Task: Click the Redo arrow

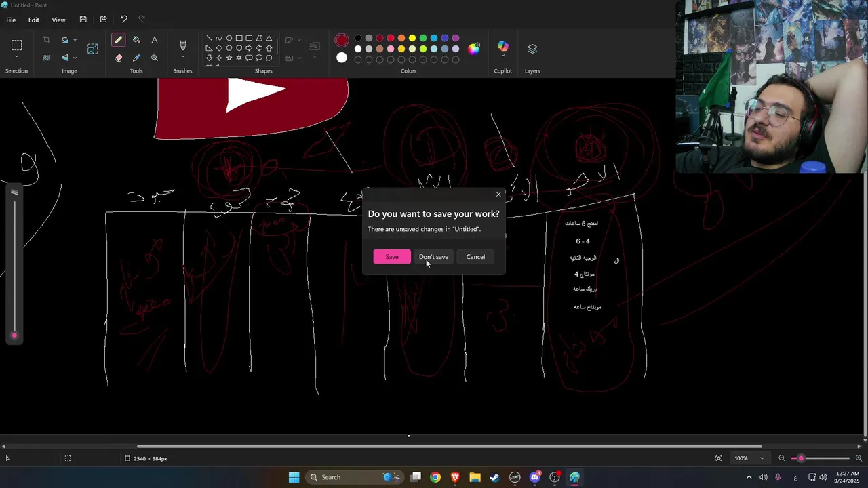Action: [142, 20]
